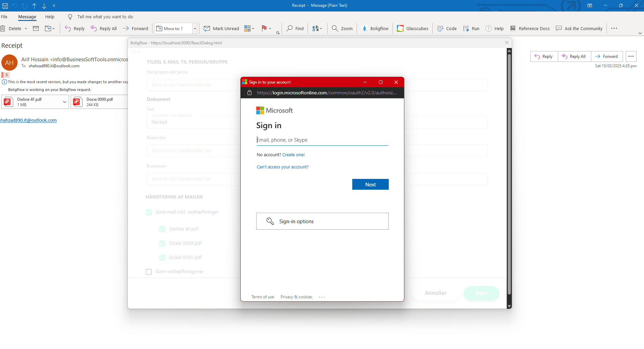Screen dimensions: 644x349
Task: Click the Script Lab Code button
Action: (x=447, y=28)
